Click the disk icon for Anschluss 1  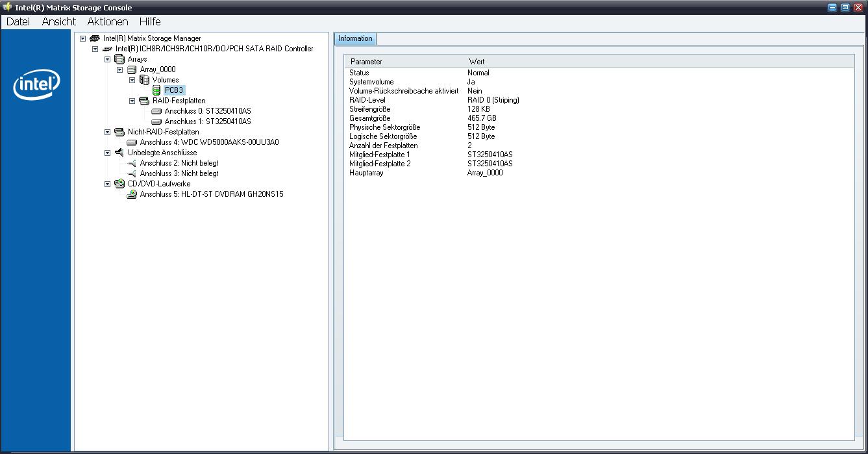tap(156, 121)
